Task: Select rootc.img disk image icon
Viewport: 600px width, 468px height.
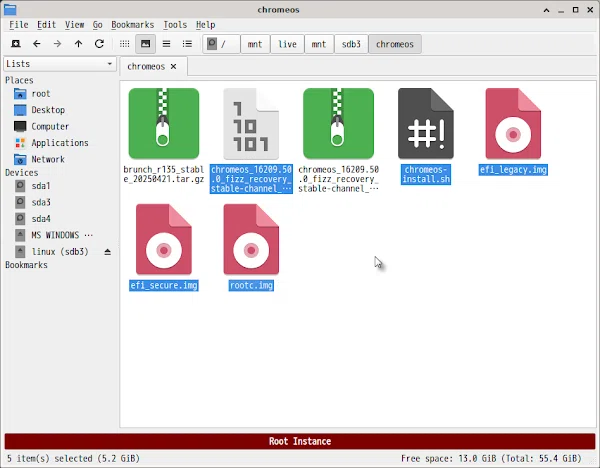Action: [x=251, y=239]
